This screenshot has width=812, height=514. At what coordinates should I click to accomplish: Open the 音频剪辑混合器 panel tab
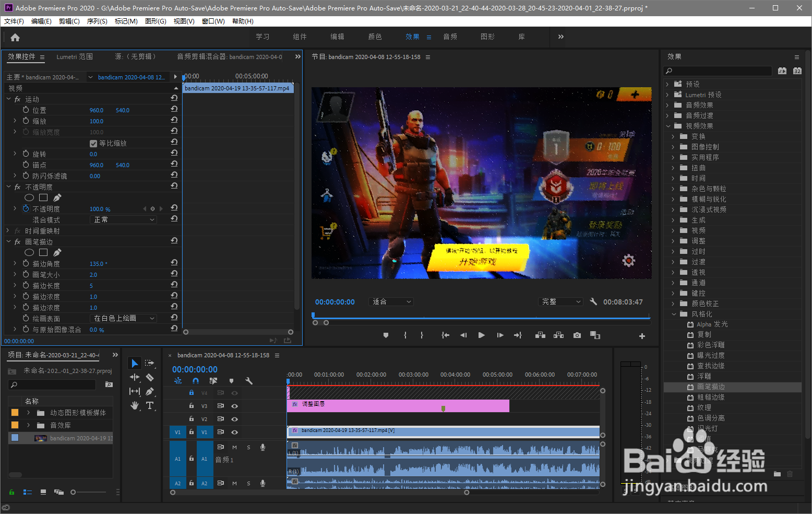(x=230, y=56)
